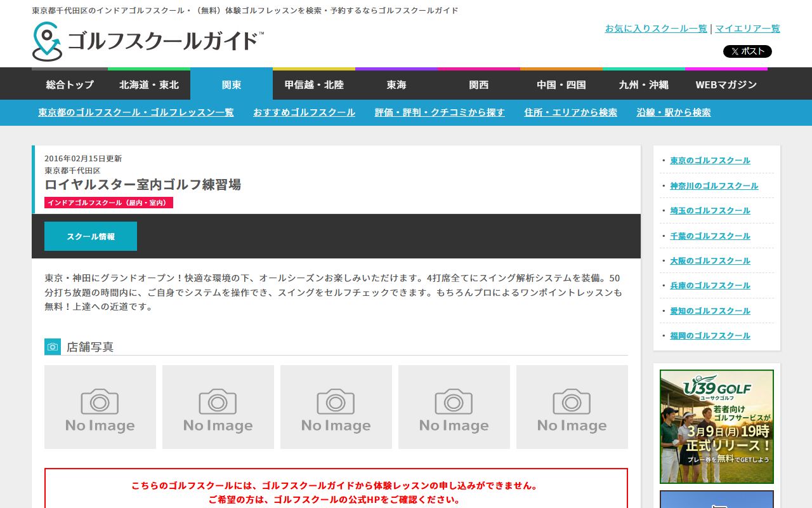Open 東京のゴルフスクール sidebar link
Screen dimensions: 812x508
710,161
